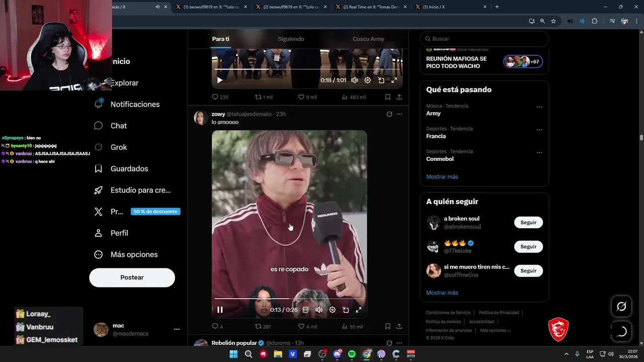Open settings gear on zowy video
Screen dimensions: 644x362
tap(332, 310)
